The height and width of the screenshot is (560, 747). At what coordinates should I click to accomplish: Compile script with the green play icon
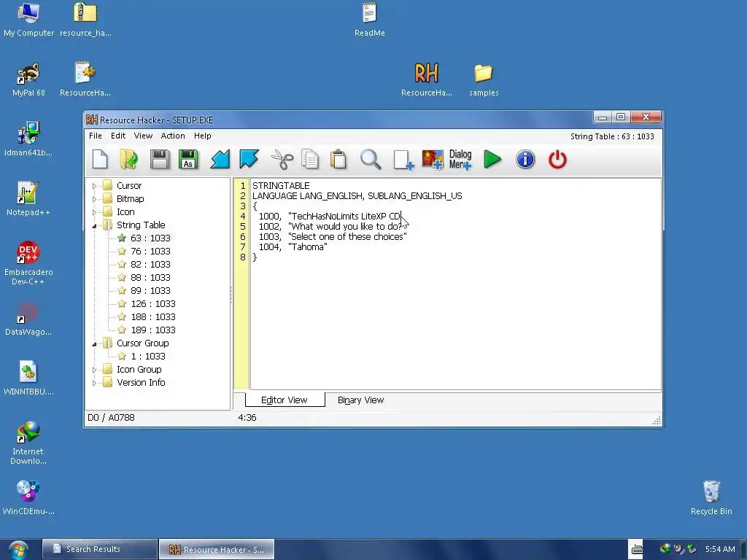pos(492,159)
